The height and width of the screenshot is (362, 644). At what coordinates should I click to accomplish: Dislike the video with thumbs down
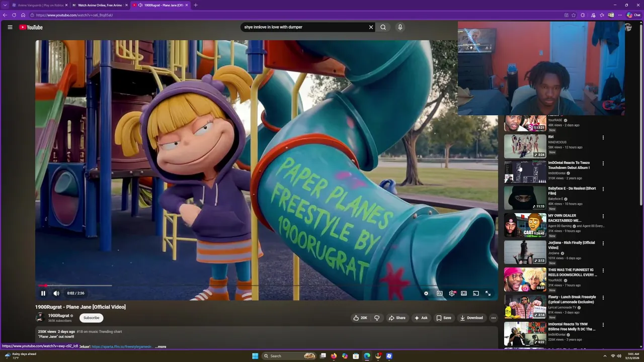pyautogui.click(x=377, y=318)
